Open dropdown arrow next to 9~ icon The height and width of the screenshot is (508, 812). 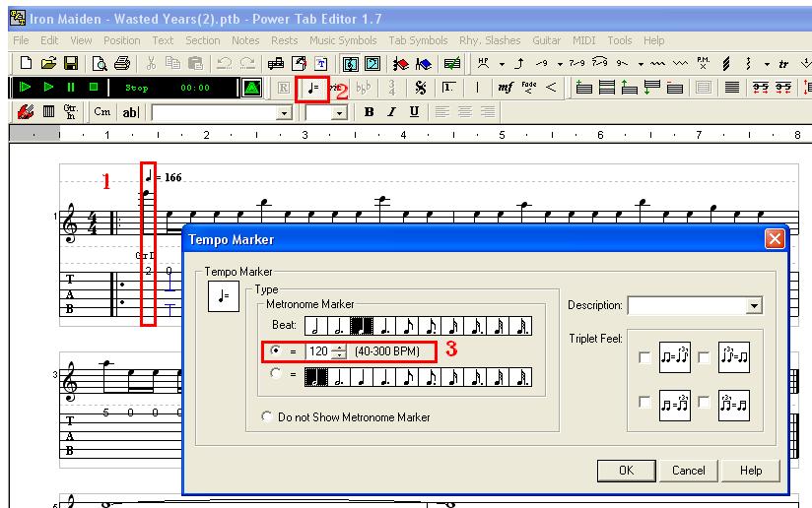[x=641, y=64]
